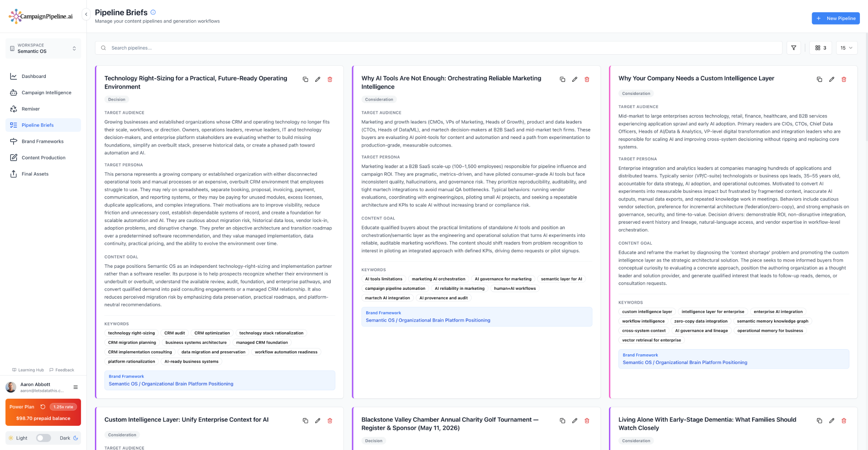Screen dimensions: 868x450
Task: Create a New Pipeline
Action: [835, 18]
